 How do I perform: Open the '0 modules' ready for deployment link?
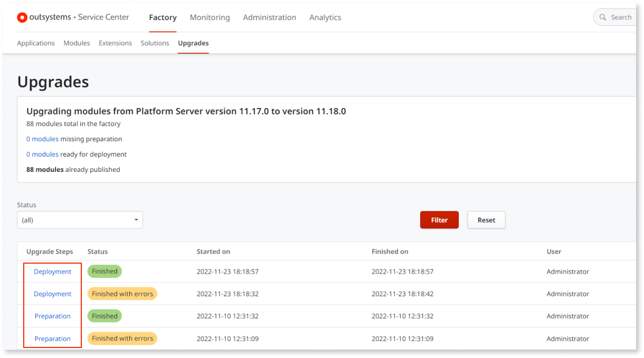tap(42, 154)
